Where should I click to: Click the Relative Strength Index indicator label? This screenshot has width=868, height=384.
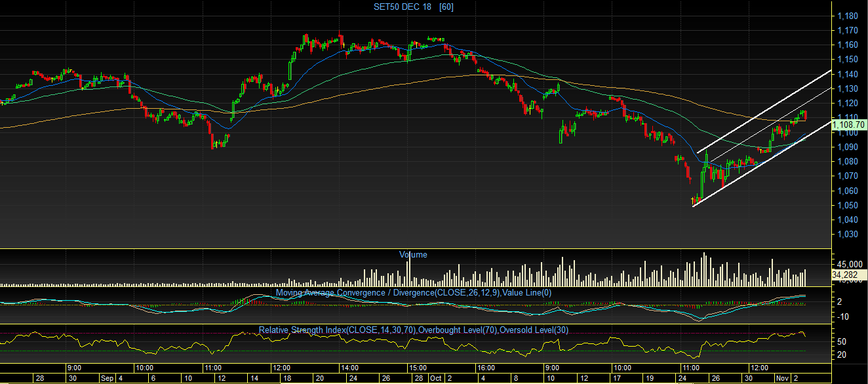414,330
